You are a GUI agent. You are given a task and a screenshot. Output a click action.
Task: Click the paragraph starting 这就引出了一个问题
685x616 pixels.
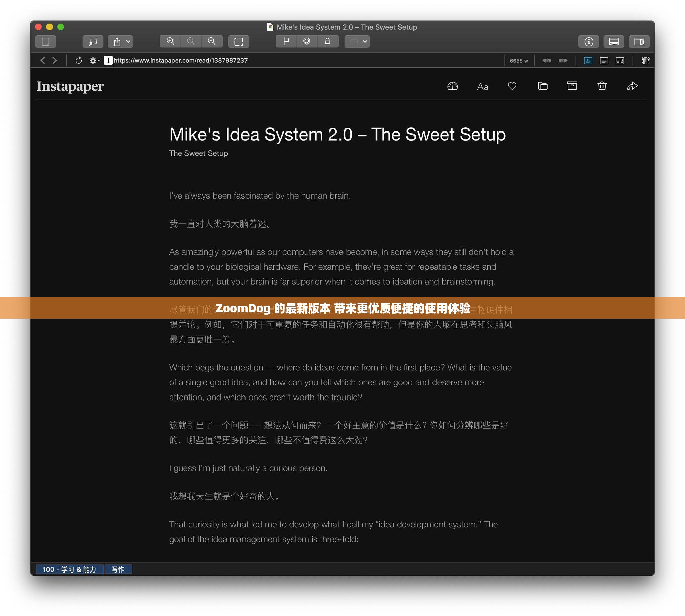click(x=338, y=433)
